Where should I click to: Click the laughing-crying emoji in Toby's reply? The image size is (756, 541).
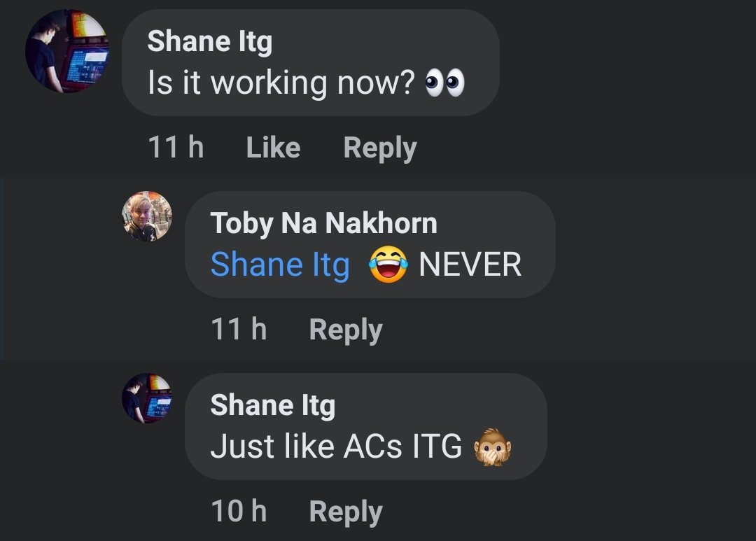pos(388,265)
